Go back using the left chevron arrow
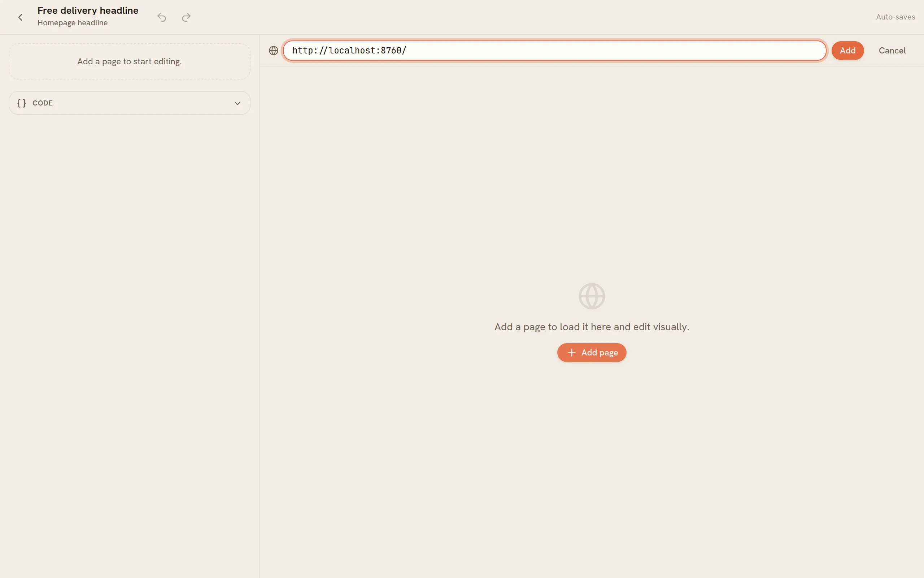Image resolution: width=924 pixels, height=578 pixels. [x=20, y=17]
